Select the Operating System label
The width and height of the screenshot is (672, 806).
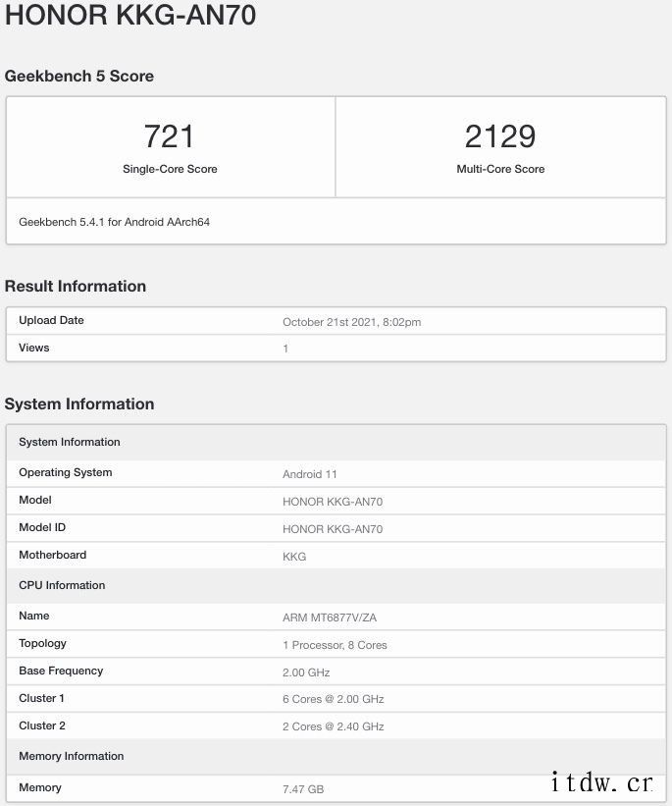click(x=66, y=472)
